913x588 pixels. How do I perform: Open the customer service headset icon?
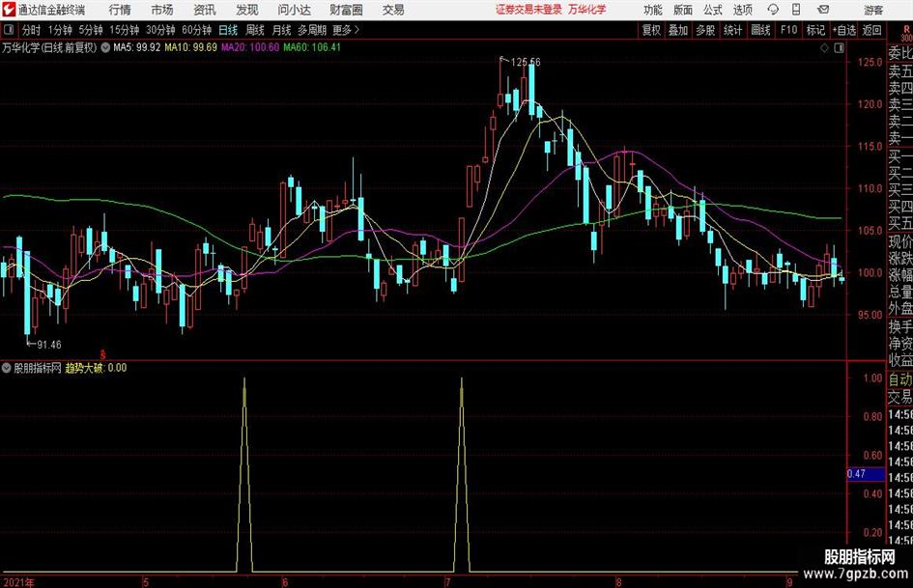[x=773, y=10]
